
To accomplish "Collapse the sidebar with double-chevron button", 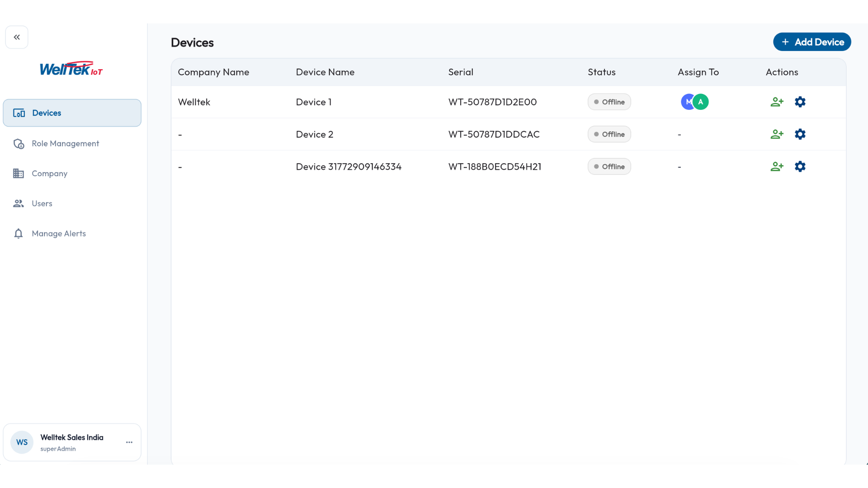I will [17, 37].
